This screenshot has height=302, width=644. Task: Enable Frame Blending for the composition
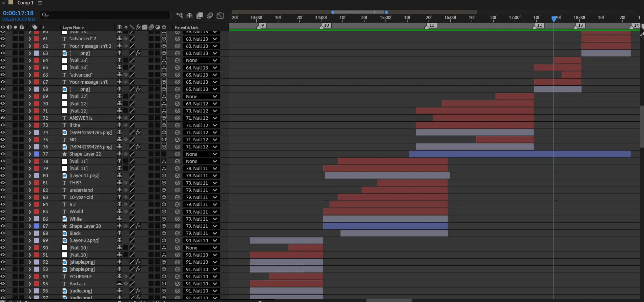200,15
